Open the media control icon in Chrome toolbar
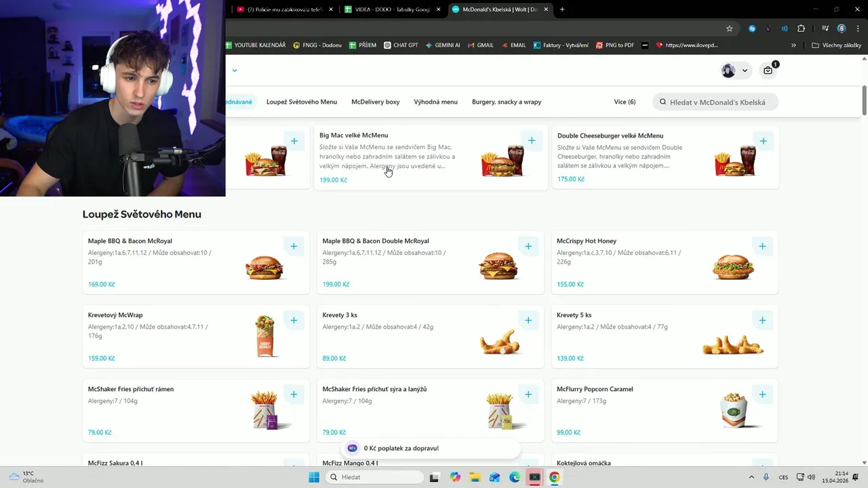868x488 pixels. [x=825, y=28]
